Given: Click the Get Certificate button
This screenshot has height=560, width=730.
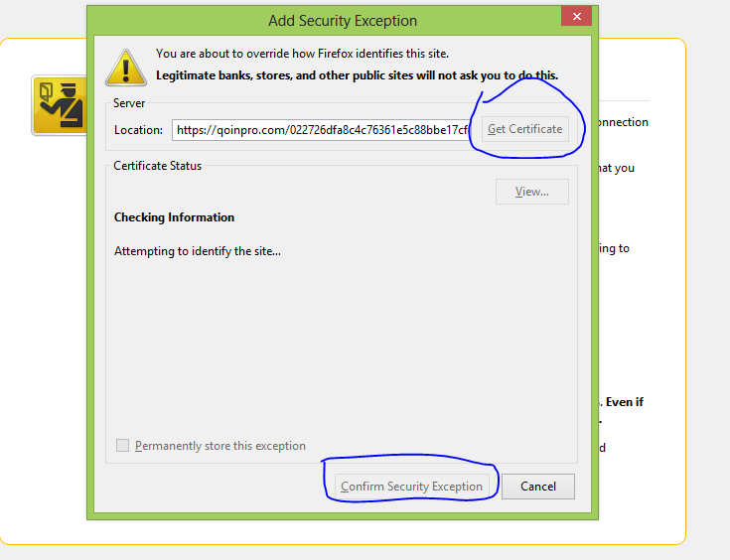Looking at the screenshot, I should pos(524,129).
